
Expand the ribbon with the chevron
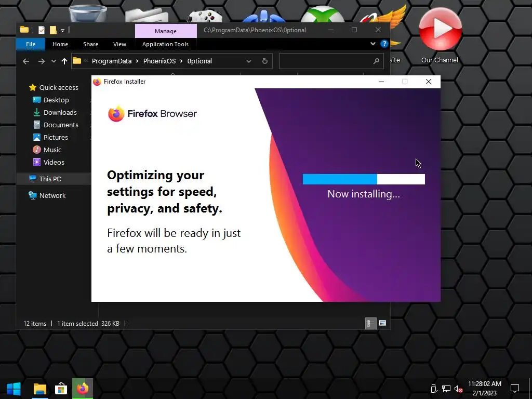pos(373,44)
